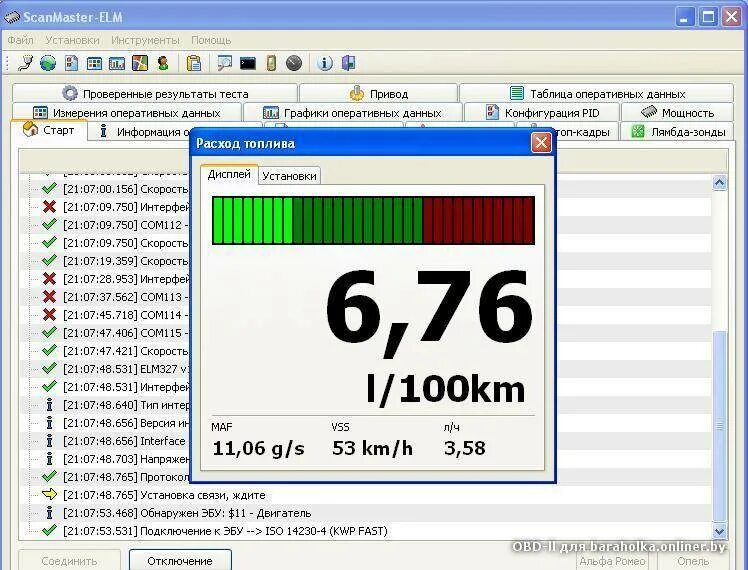
Task: Click the round gauge toolbar icon
Action: click(294, 63)
